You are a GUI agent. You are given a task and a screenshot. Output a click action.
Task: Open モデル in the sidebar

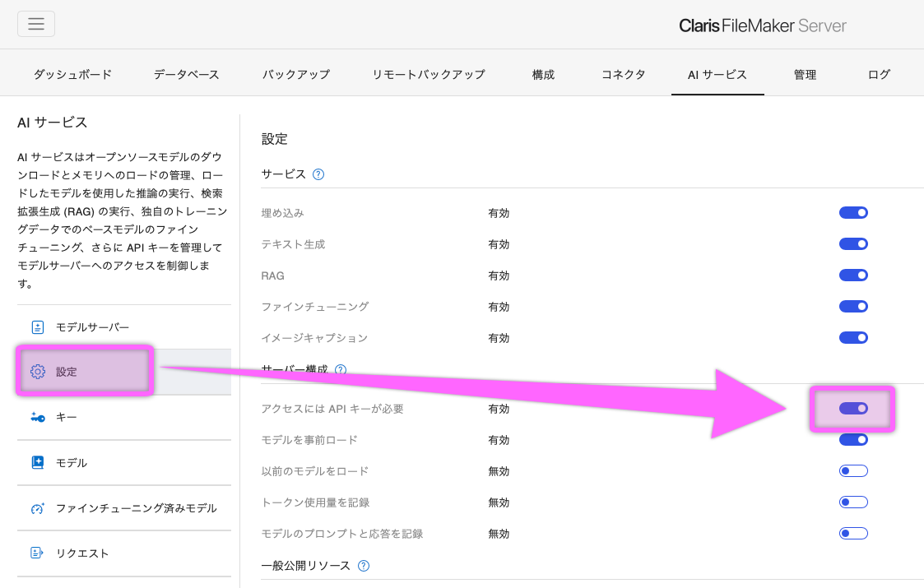click(x=124, y=462)
